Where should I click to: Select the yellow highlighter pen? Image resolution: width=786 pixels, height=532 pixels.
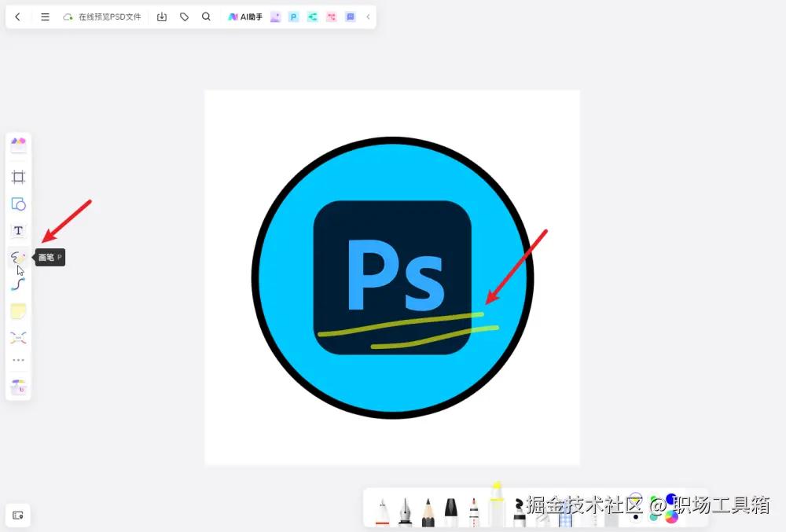496,504
